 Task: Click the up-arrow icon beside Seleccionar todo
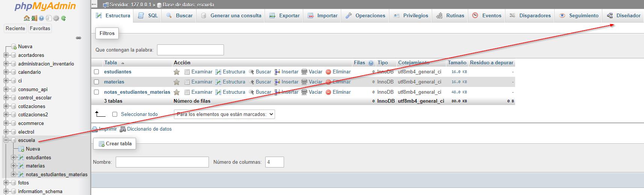(x=100, y=114)
